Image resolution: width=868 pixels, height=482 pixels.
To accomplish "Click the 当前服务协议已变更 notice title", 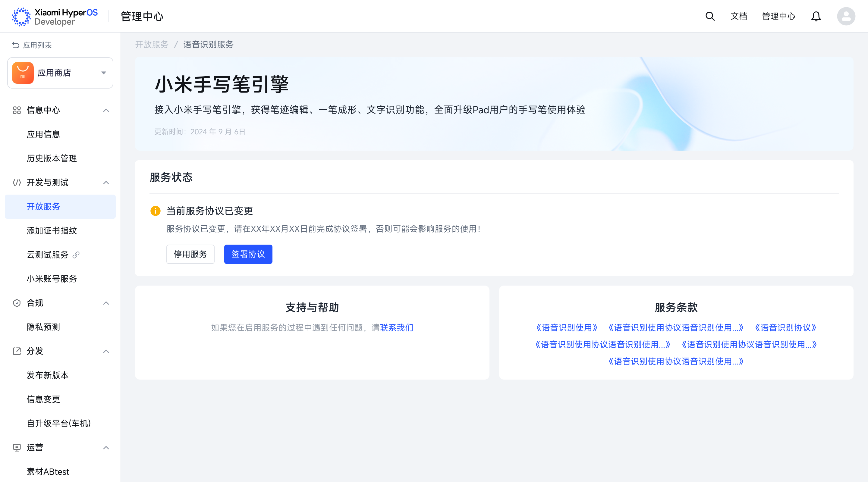I will pos(209,211).
